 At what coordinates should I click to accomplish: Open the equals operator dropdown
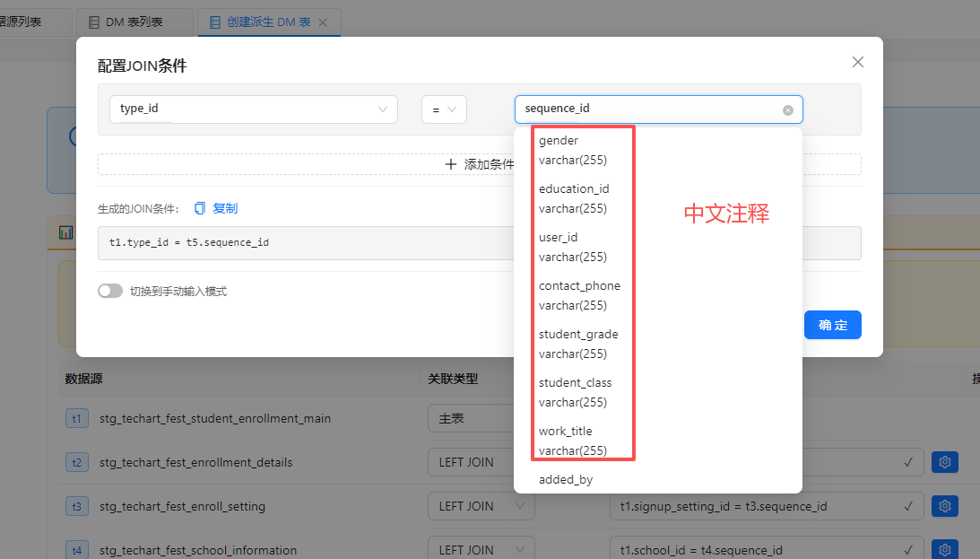tap(444, 109)
